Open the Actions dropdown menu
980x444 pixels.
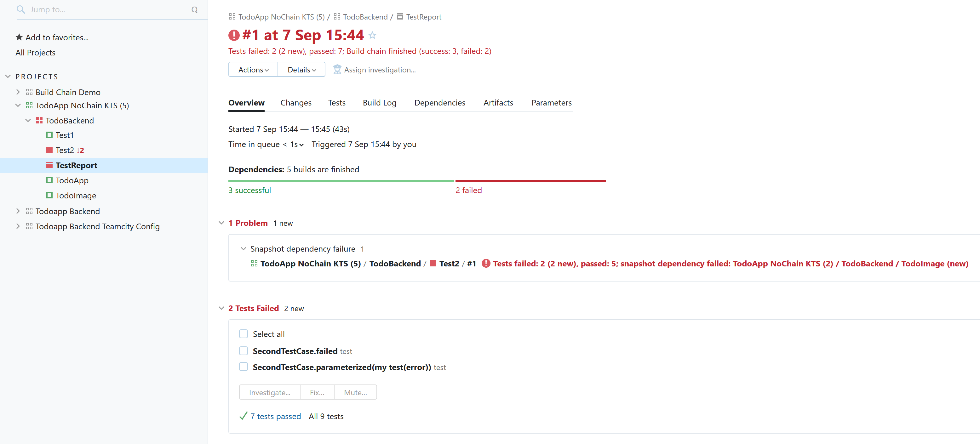(252, 69)
